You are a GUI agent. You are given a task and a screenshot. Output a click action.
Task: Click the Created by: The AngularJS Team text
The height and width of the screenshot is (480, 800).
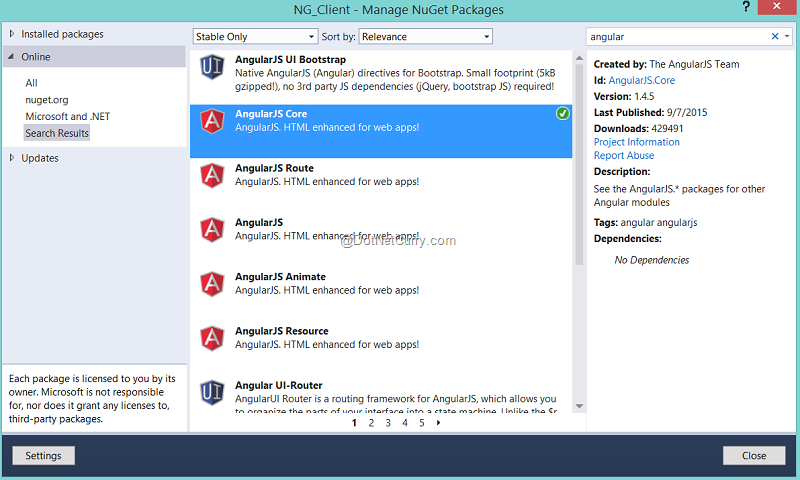pos(666,64)
